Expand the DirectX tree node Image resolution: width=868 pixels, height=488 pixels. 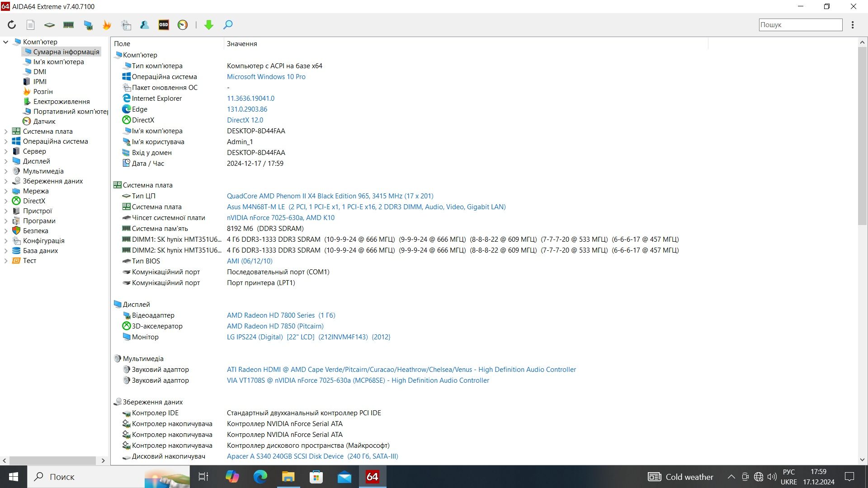(x=6, y=201)
